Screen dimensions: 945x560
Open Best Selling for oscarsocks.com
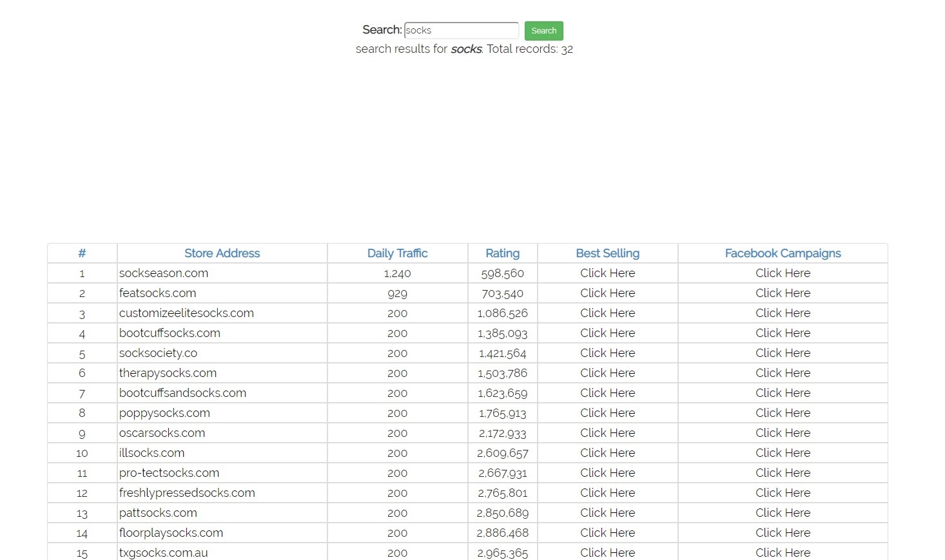(607, 432)
